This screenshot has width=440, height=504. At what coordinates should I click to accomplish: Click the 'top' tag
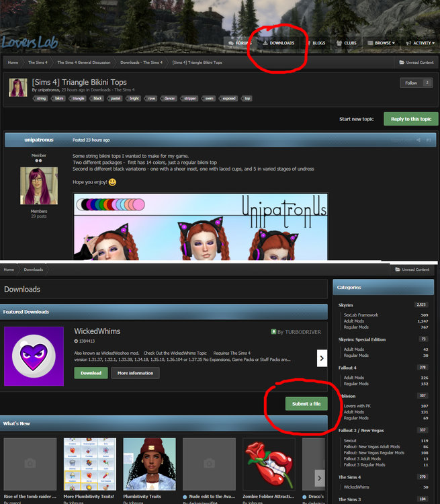click(x=247, y=98)
